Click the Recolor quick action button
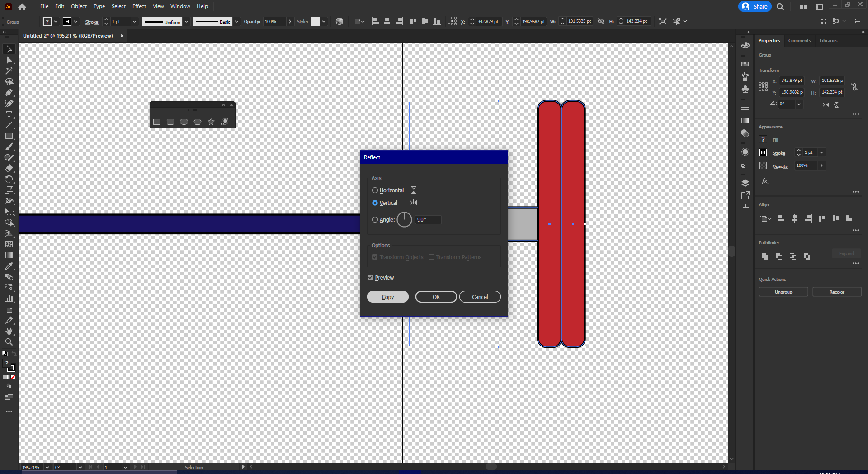Viewport: 868px width, 474px height. [x=836, y=292]
